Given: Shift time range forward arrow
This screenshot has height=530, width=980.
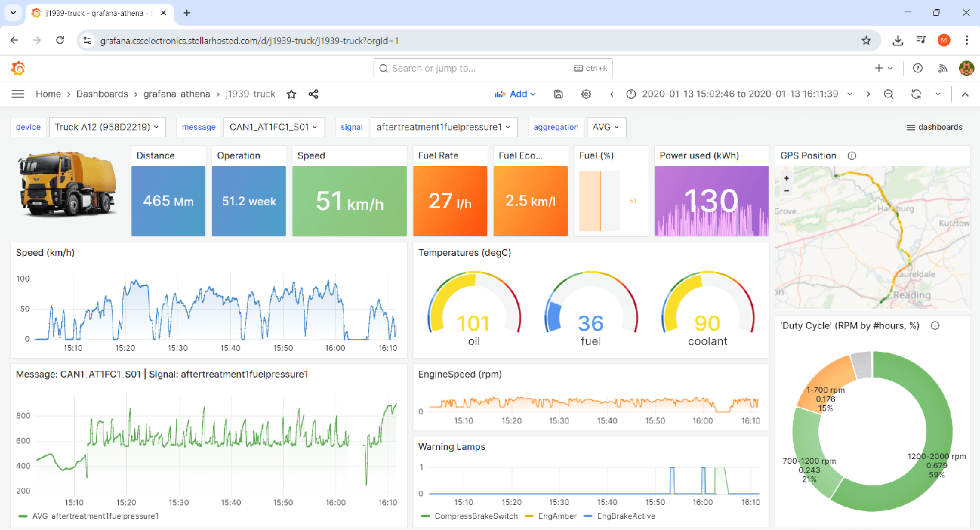Looking at the screenshot, I should [868, 94].
